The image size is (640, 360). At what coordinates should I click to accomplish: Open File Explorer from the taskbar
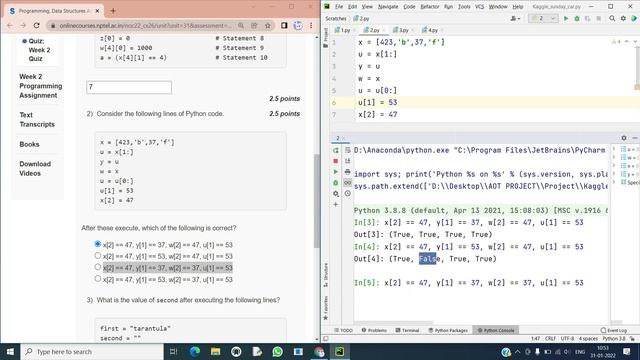[x=216, y=351]
